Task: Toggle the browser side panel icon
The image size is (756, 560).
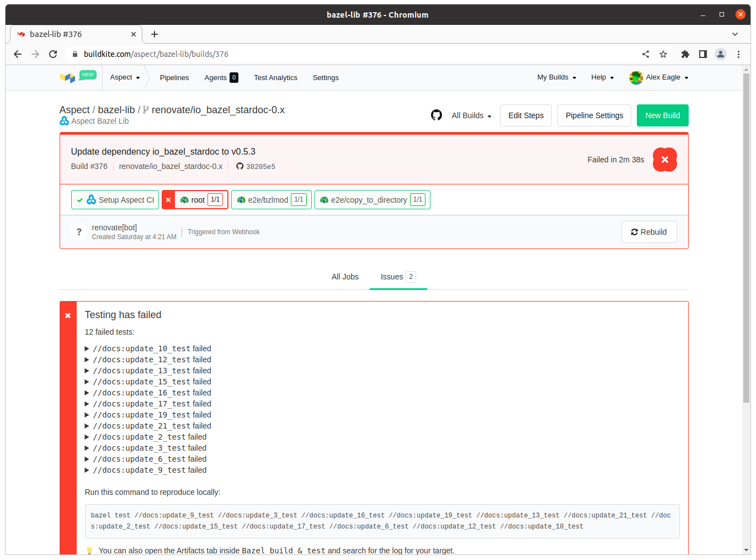Action: tap(703, 54)
